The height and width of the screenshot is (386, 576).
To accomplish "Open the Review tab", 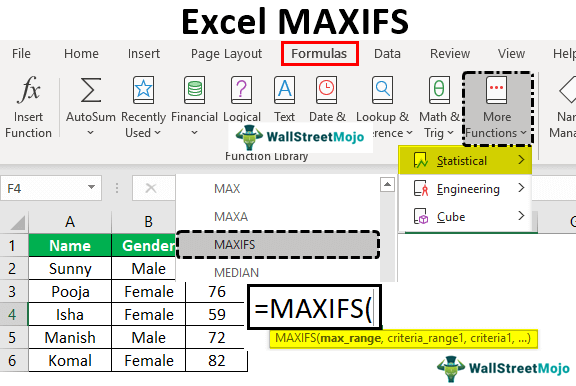I will coord(450,54).
